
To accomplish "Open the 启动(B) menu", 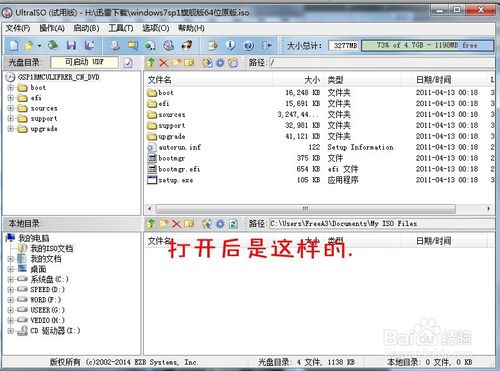I will [86, 28].
